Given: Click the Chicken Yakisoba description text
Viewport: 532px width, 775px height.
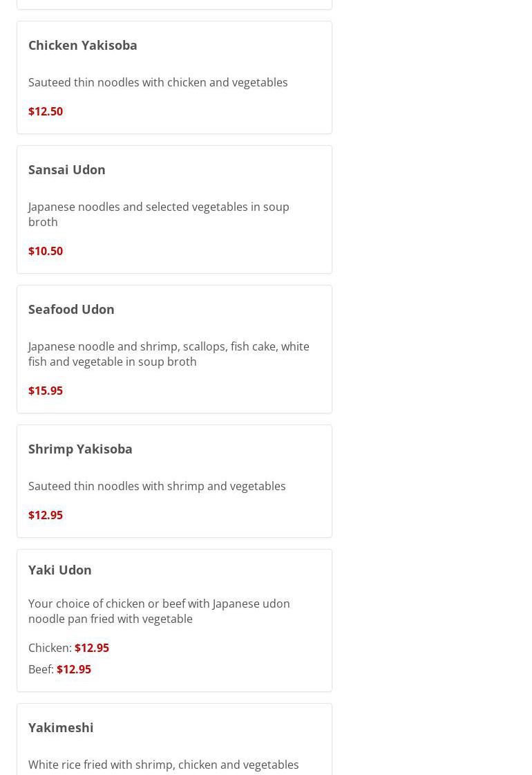Looking at the screenshot, I should click(x=158, y=82).
